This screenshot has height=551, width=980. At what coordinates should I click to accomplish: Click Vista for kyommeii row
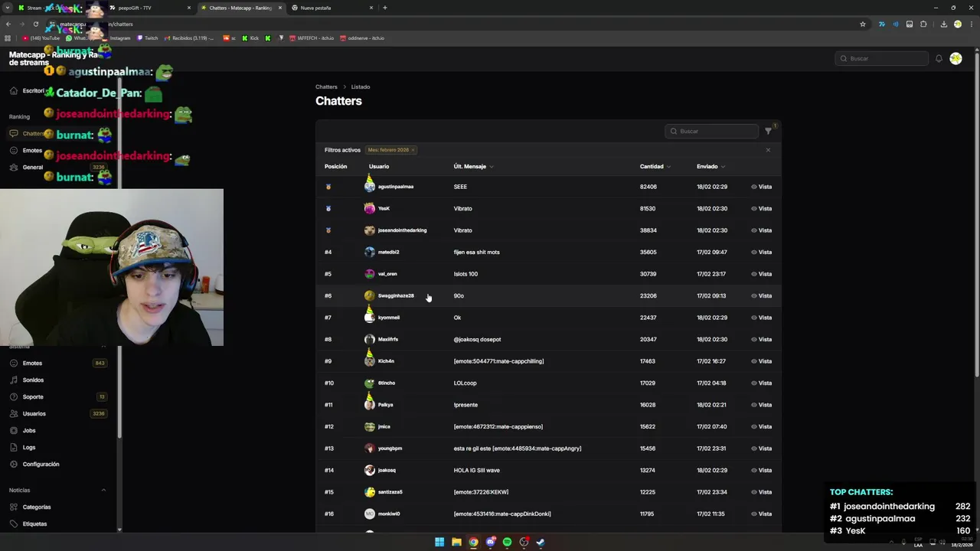click(x=761, y=318)
